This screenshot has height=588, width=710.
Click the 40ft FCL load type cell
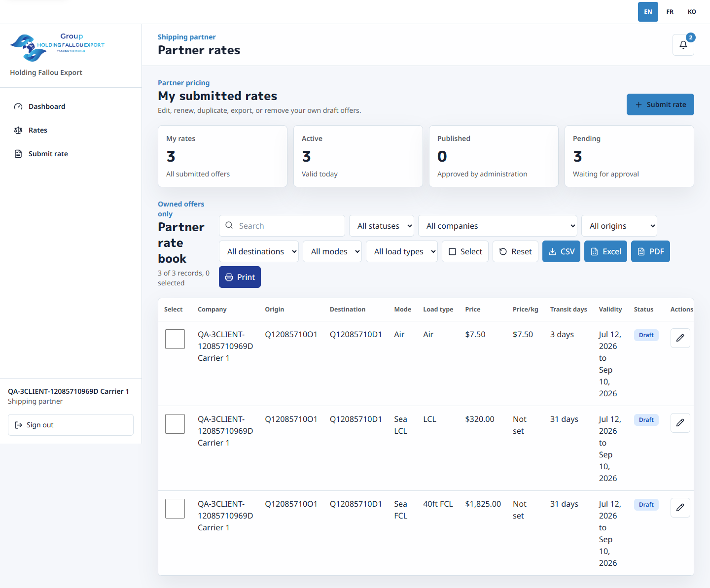click(x=438, y=504)
